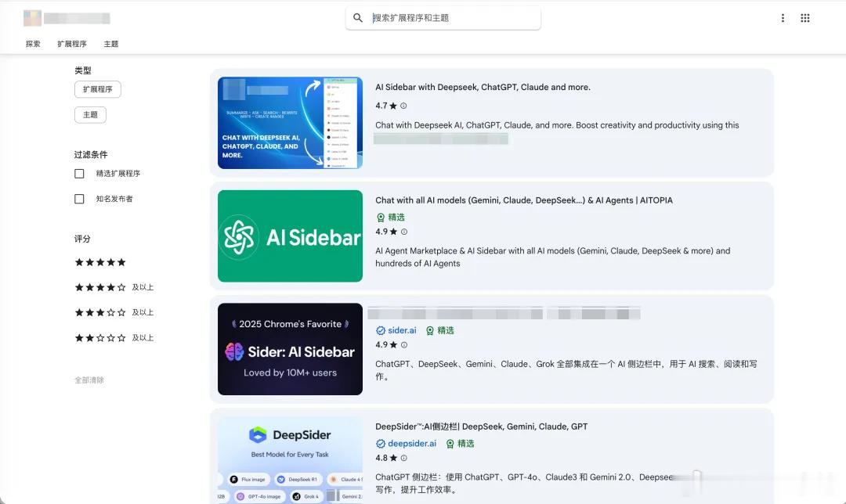Open the Google apps grid icon

[x=805, y=18]
